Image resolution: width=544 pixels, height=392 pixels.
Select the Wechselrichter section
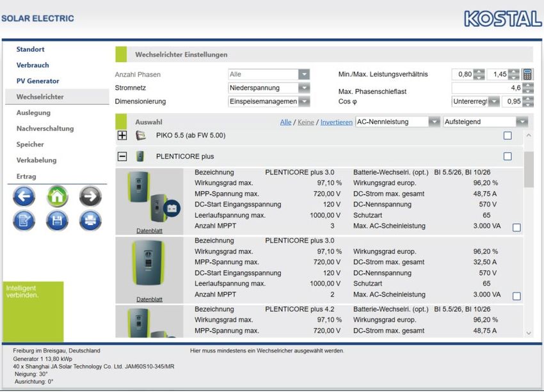tap(57, 97)
